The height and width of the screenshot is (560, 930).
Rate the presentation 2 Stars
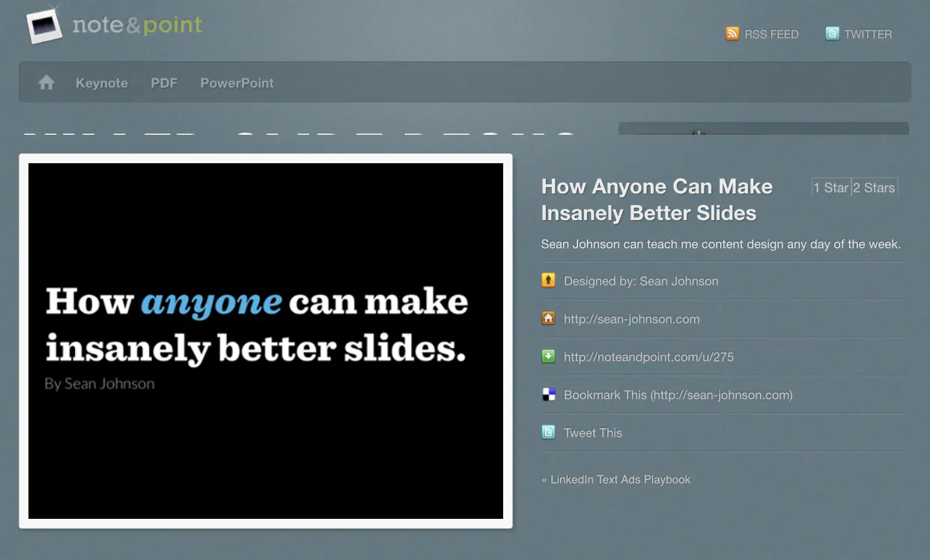coord(875,188)
